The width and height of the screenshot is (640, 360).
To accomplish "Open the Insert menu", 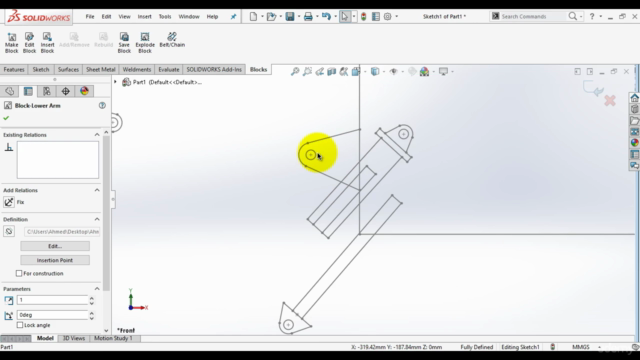I will pyautogui.click(x=144, y=17).
